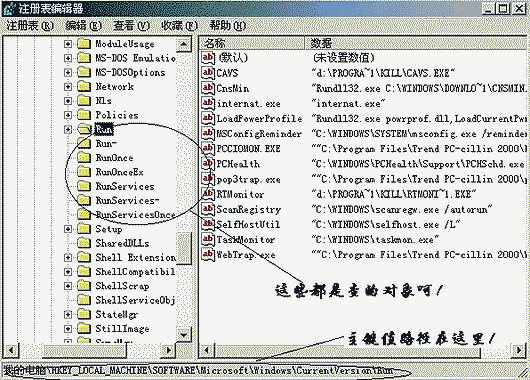
Task: Select the ShellCompatibility key
Action: [x=135, y=271]
